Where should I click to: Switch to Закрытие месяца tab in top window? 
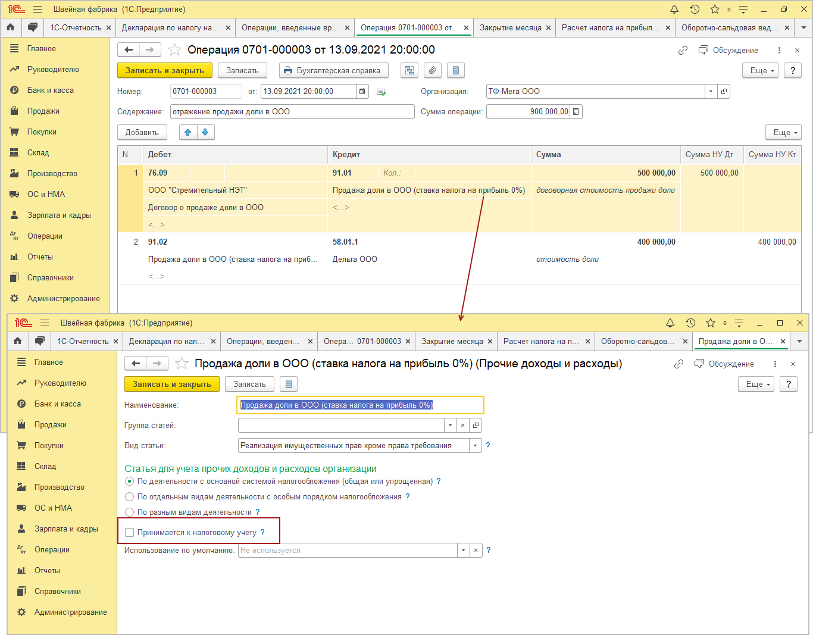point(511,27)
